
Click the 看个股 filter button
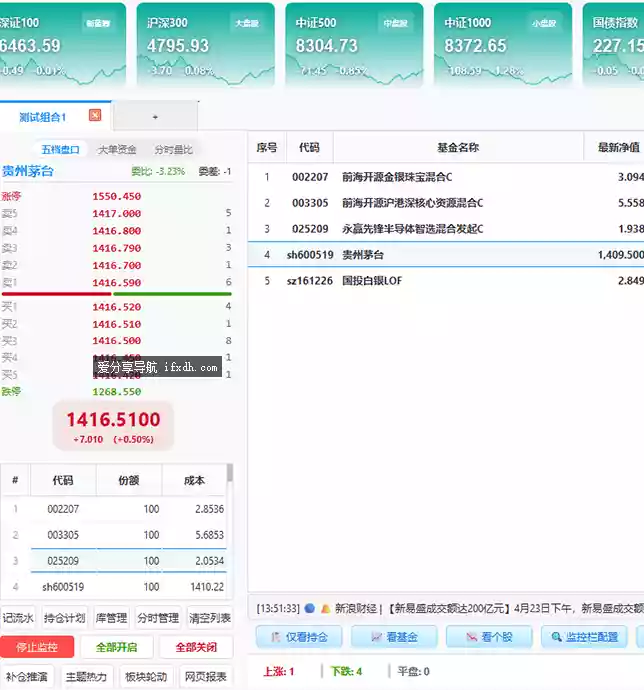click(489, 637)
